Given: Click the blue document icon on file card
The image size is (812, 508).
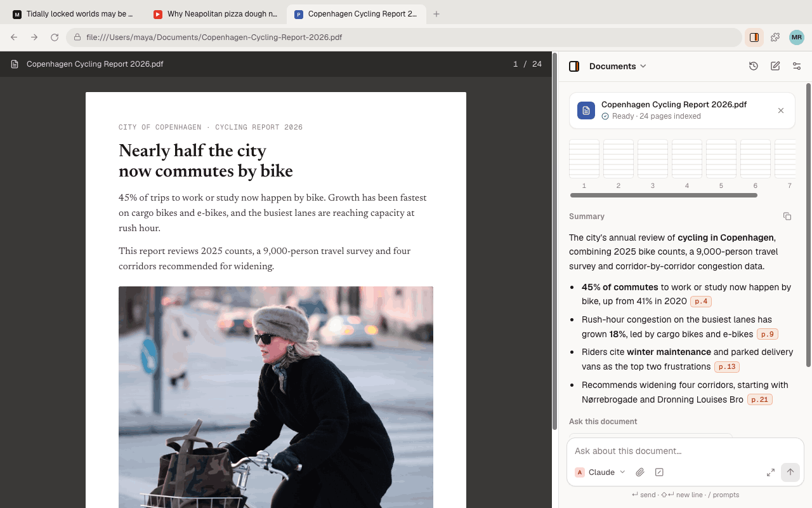Looking at the screenshot, I should click(586, 110).
